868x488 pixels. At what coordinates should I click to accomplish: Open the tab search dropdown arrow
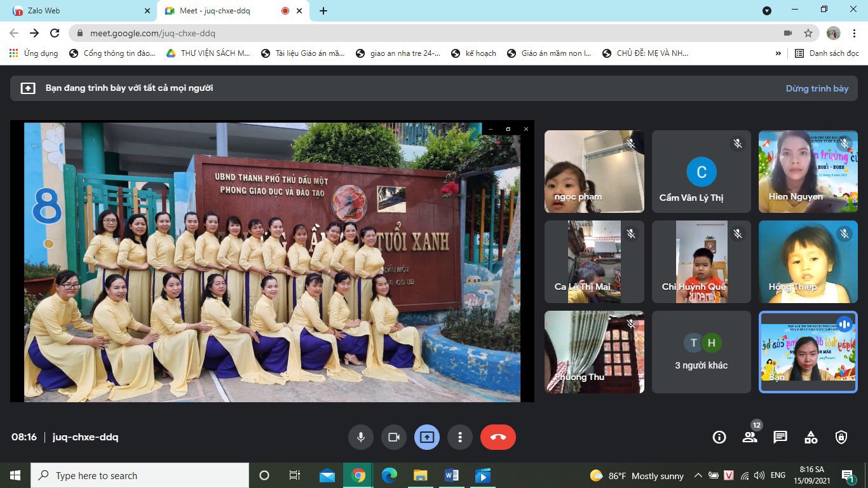(767, 11)
